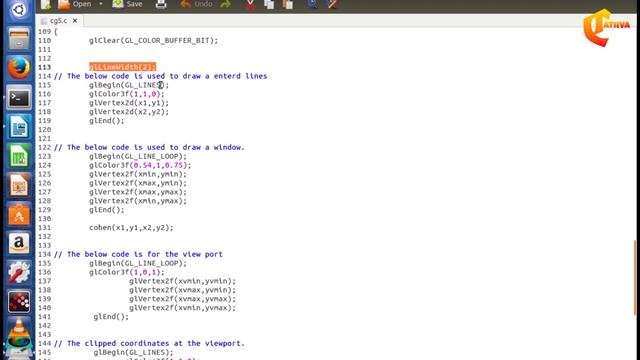Open the Find and Replace tool

point(332,4)
